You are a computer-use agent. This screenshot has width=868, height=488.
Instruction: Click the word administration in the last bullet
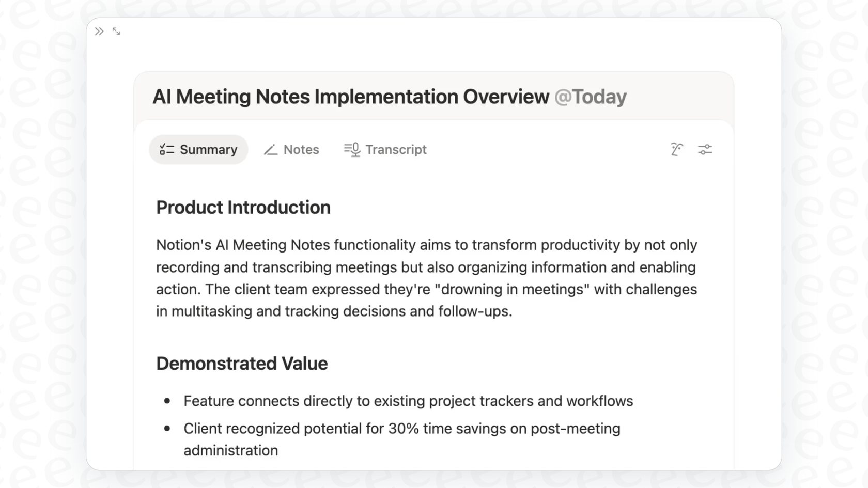pos(230,450)
